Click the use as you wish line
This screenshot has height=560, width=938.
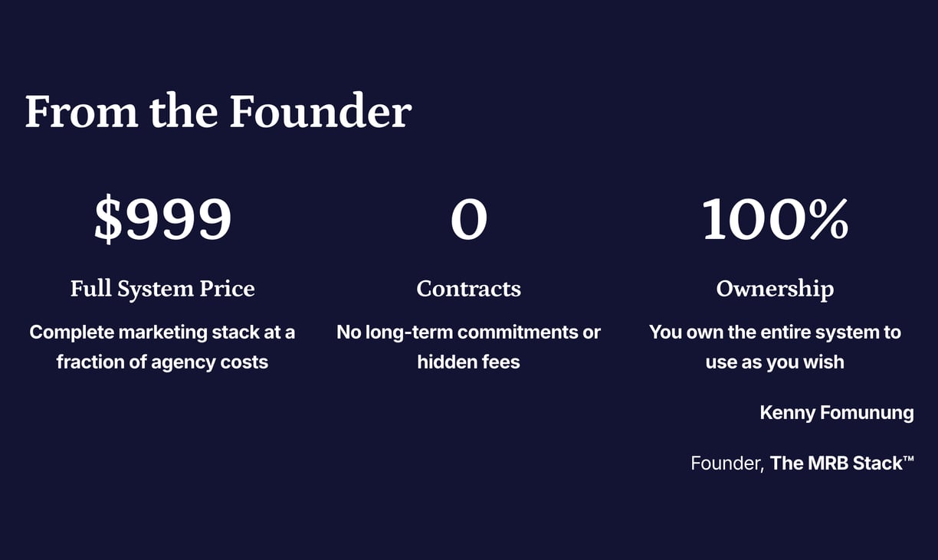pos(775,362)
